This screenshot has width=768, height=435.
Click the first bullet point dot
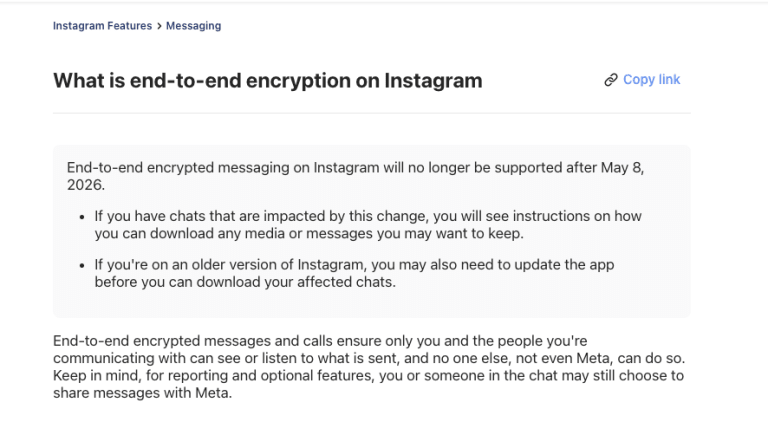pos(82,217)
